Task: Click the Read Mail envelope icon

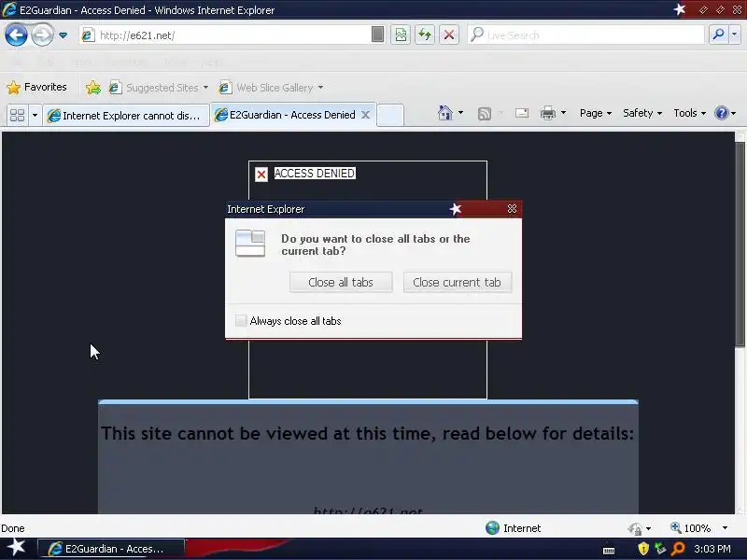Action: (522, 113)
